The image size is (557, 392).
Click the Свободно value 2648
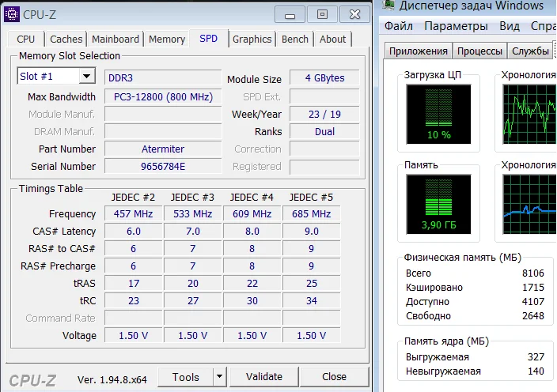click(532, 315)
